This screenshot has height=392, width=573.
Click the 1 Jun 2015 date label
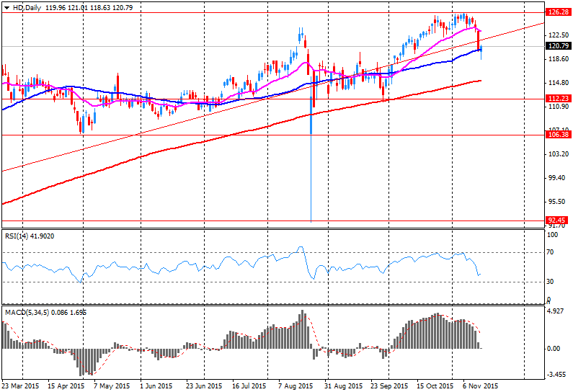(156, 386)
